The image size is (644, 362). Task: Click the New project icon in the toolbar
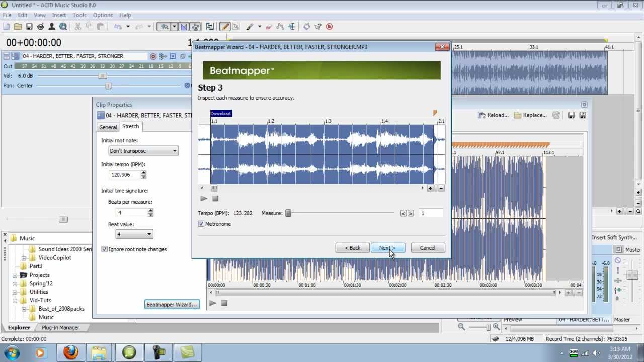click(x=6, y=27)
